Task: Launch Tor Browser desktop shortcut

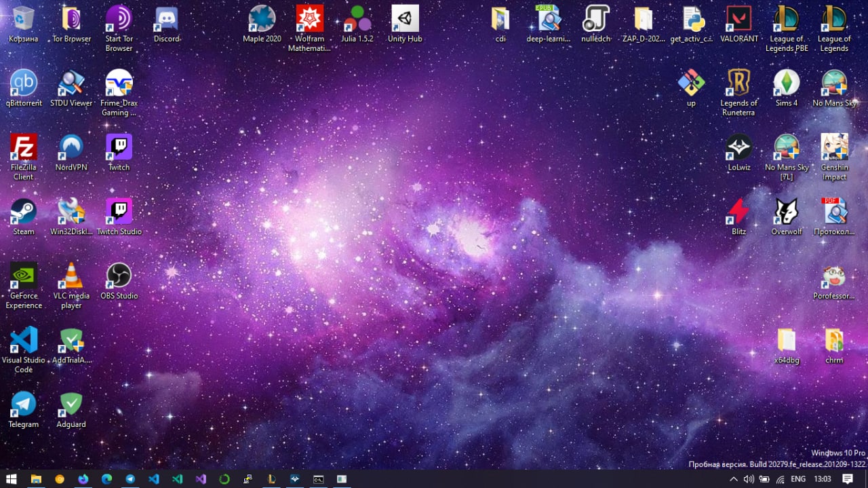Action: pos(71,24)
